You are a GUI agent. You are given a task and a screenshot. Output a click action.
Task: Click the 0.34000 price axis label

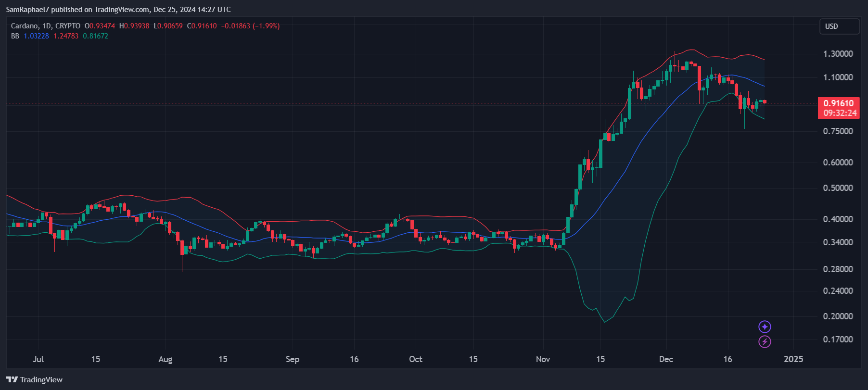click(x=838, y=242)
